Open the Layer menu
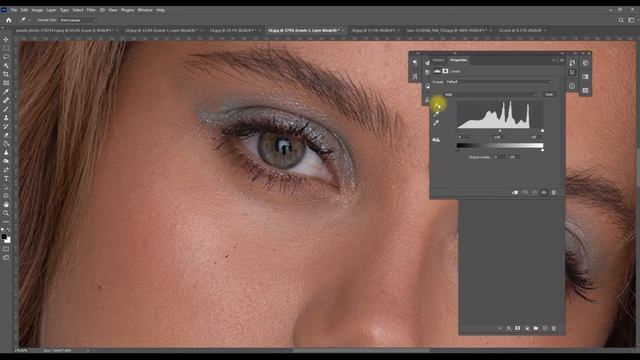 coord(51,10)
